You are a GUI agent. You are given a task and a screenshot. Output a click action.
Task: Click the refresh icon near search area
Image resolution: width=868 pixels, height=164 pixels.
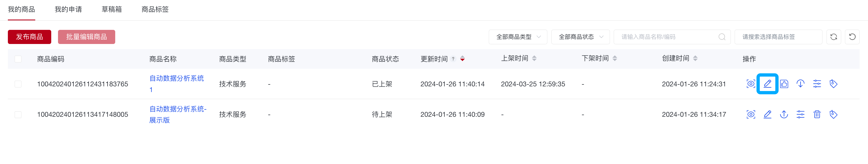pyautogui.click(x=834, y=37)
